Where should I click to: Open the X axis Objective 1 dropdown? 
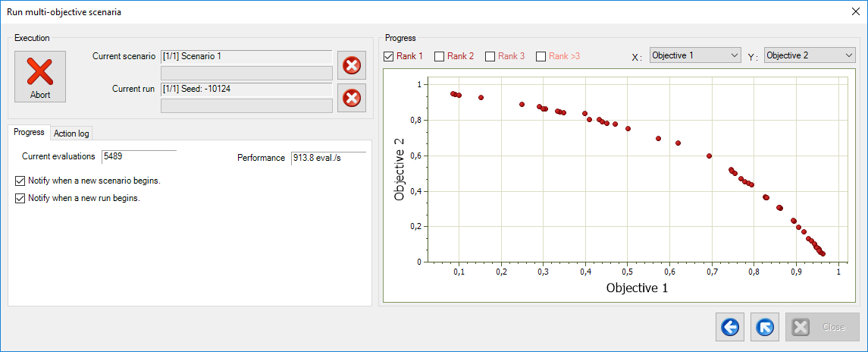pyautogui.click(x=695, y=55)
